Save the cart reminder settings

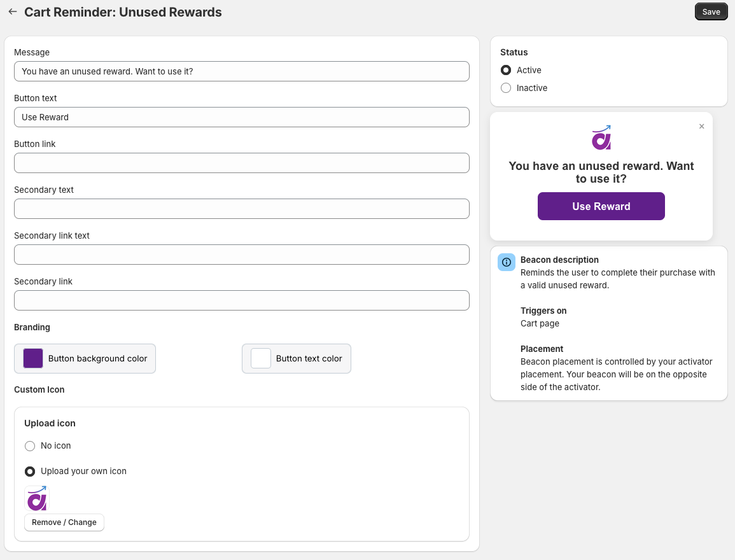(x=711, y=11)
